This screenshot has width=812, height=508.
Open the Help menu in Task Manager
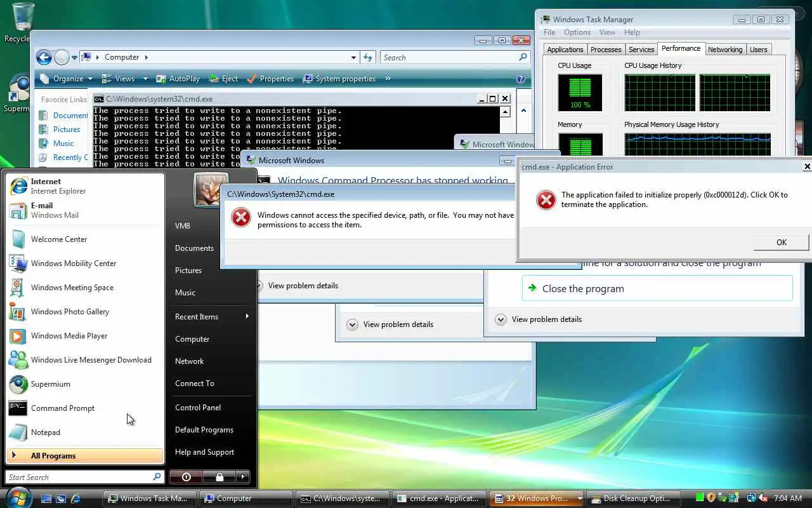point(632,32)
